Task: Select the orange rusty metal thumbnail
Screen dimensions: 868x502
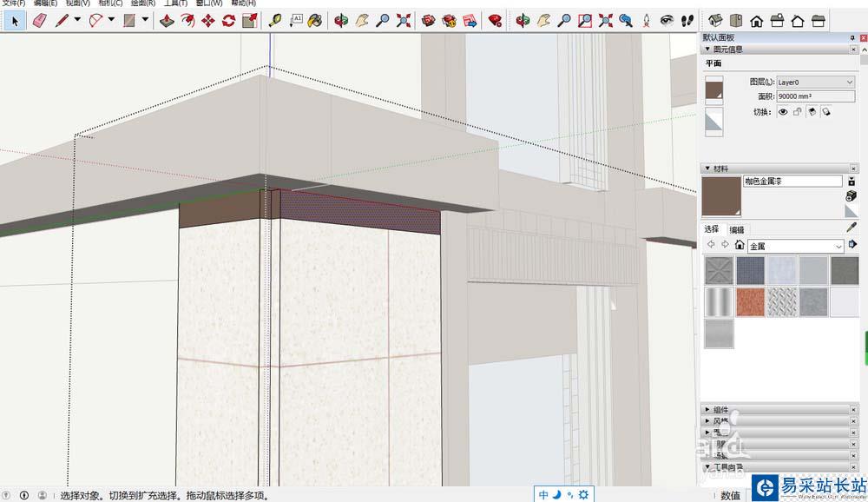Action: 750,302
